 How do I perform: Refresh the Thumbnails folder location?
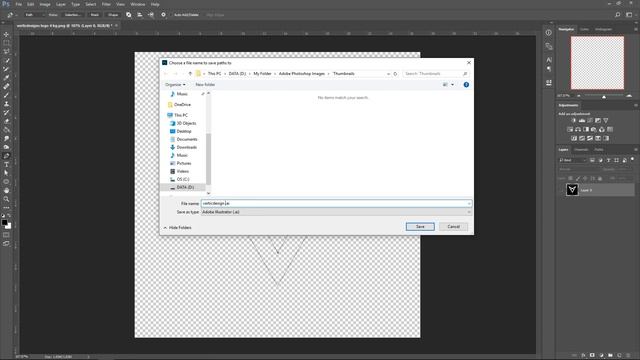[x=395, y=73]
